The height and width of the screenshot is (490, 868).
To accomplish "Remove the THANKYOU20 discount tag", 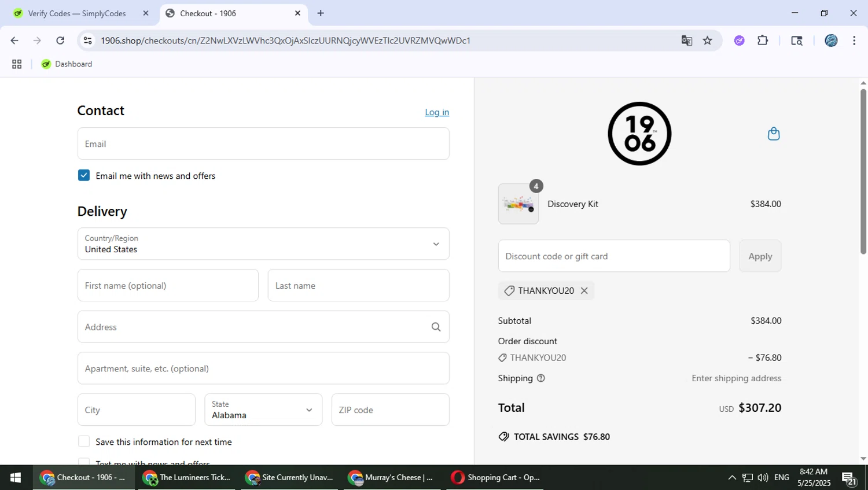I will (x=584, y=290).
